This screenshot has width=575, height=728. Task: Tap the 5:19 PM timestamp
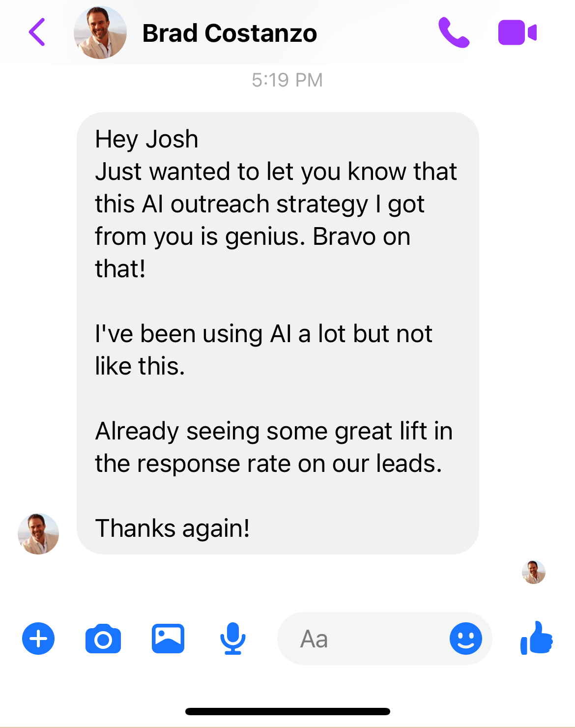(287, 80)
